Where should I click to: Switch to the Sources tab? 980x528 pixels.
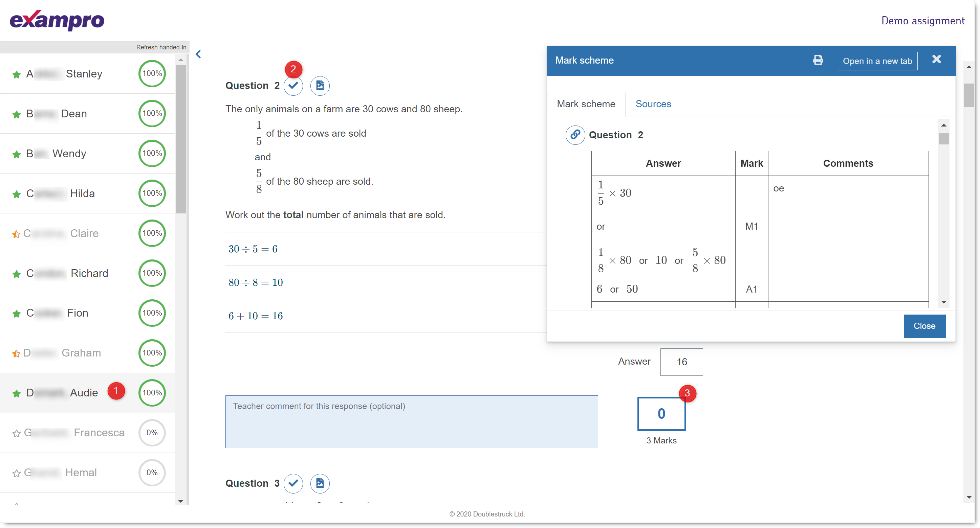pyautogui.click(x=653, y=104)
